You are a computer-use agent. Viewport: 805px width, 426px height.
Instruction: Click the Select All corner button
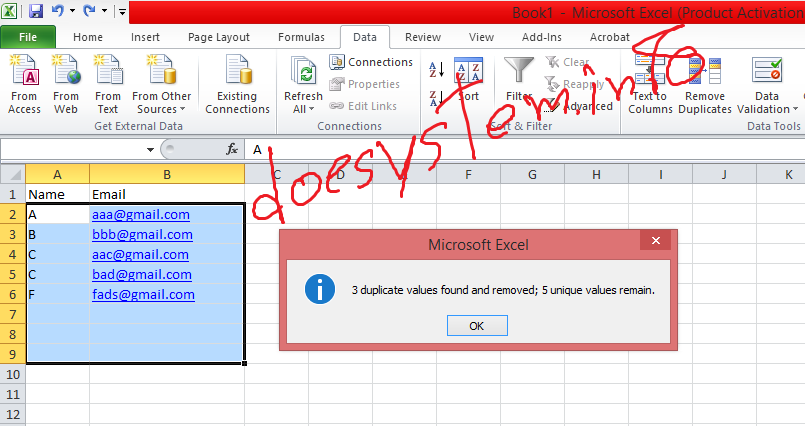pos(13,175)
